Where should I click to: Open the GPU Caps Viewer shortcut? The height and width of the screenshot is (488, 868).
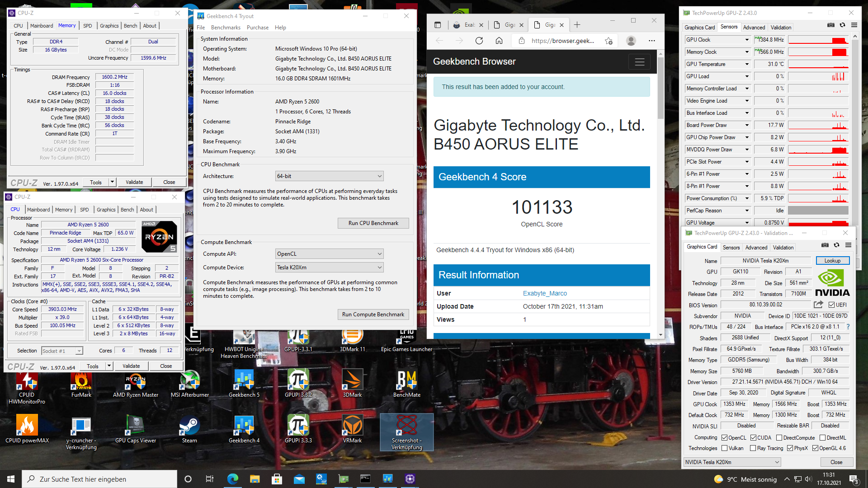coord(136,429)
